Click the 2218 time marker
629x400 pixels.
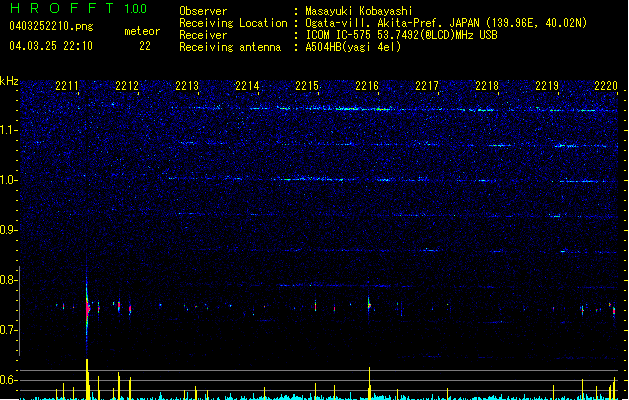[x=487, y=86]
